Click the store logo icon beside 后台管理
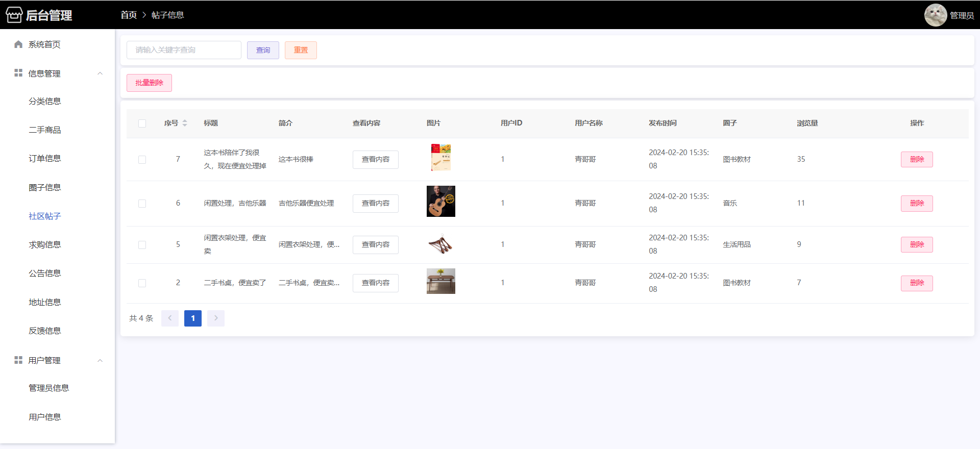The width and height of the screenshot is (980, 449). (x=14, y=15)
